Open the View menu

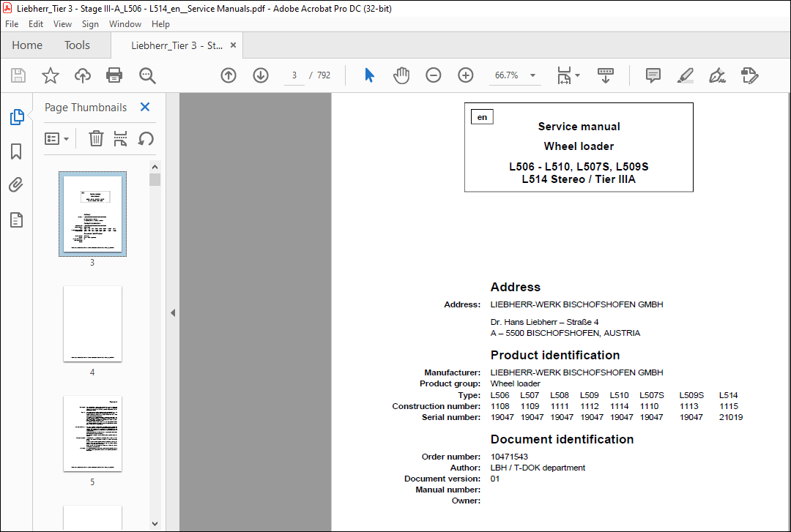pos(62,23)
